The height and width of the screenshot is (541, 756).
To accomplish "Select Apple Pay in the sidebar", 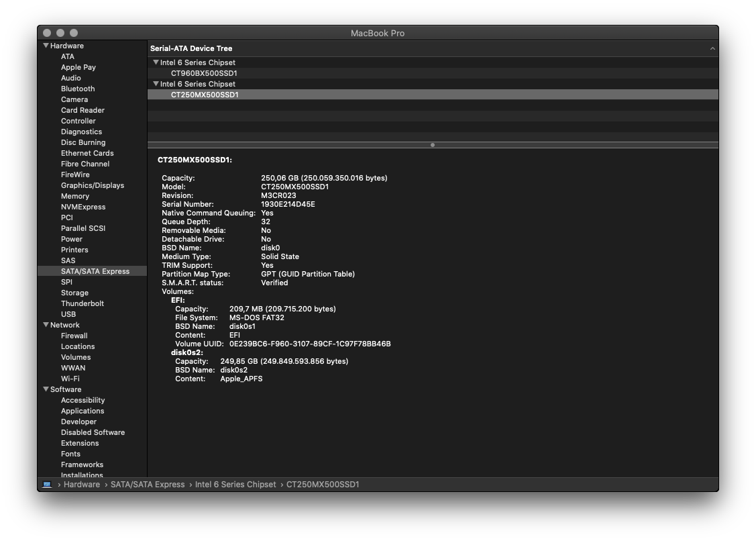I will pos(78,67).
